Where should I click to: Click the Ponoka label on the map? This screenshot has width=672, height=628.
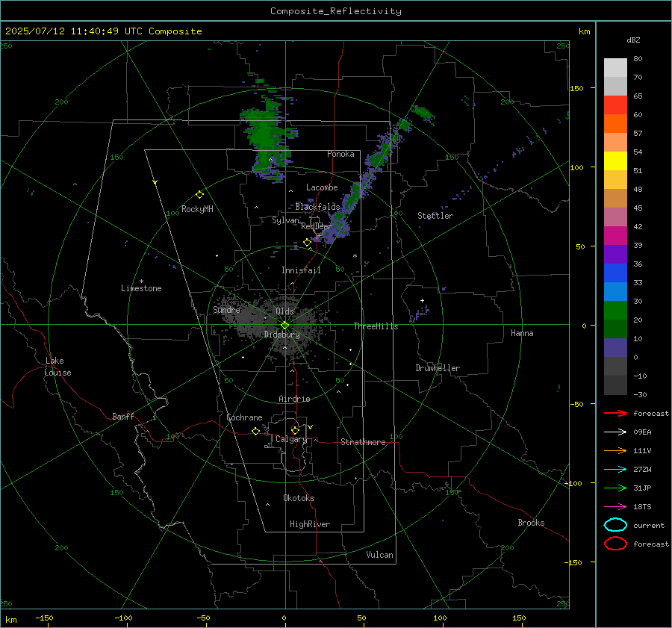pos(340,154)
